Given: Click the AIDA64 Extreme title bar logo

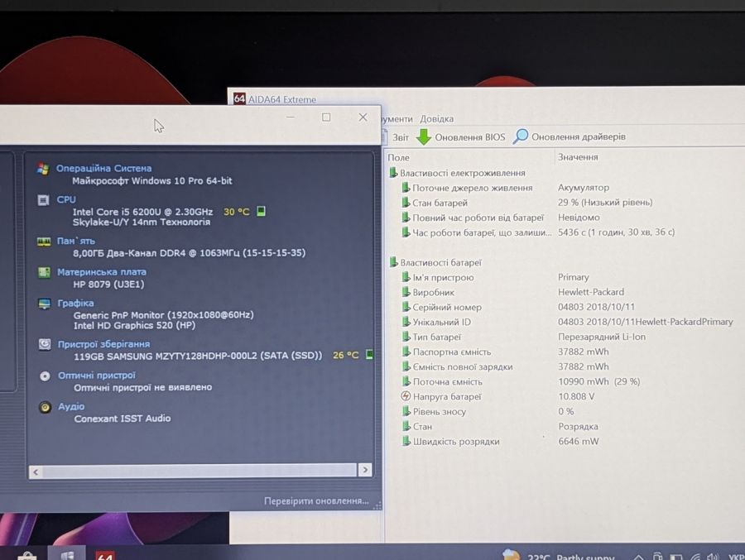Looking at the screenshot, I should click(x=239, y=98).
